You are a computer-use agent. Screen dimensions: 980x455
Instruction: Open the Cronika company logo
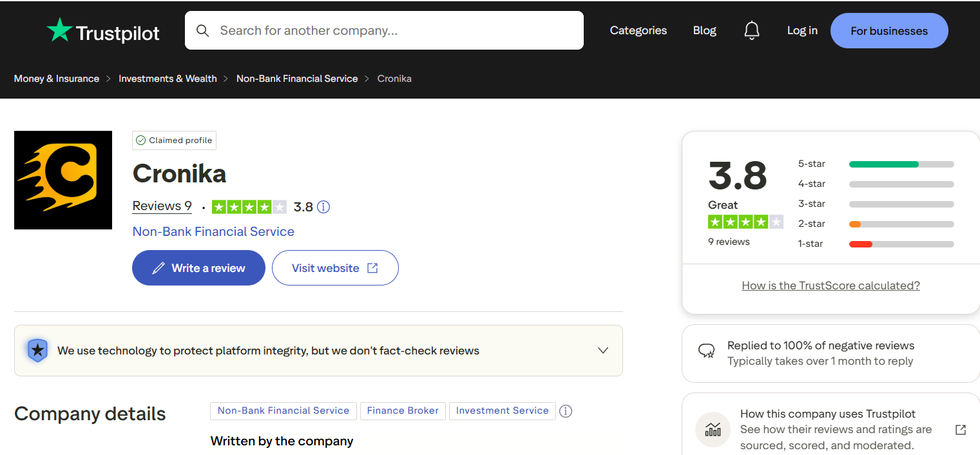[x=63, y=180]
